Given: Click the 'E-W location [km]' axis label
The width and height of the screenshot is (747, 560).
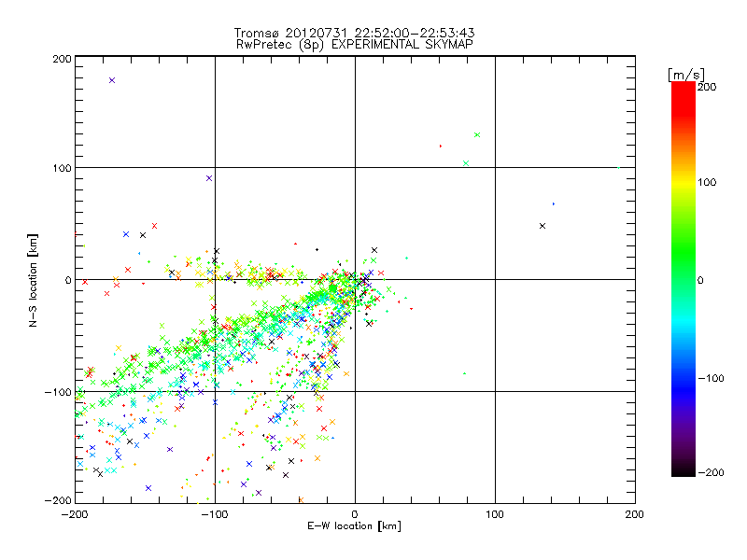Looking at the screenshot, I should tap(354, 526).
